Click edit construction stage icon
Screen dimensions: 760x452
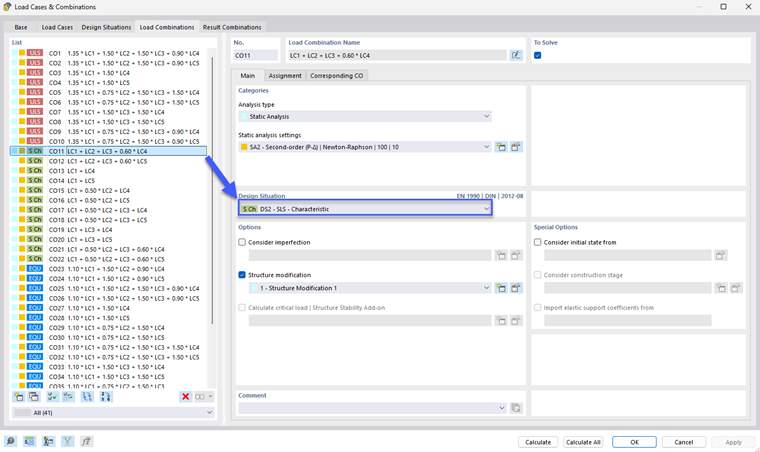[x=736, y=288]
